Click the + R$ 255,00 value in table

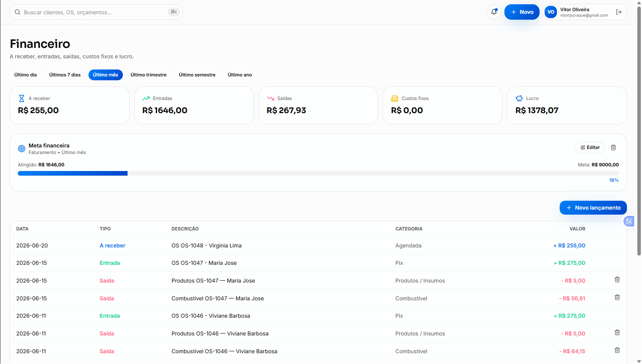coord(569,245)
